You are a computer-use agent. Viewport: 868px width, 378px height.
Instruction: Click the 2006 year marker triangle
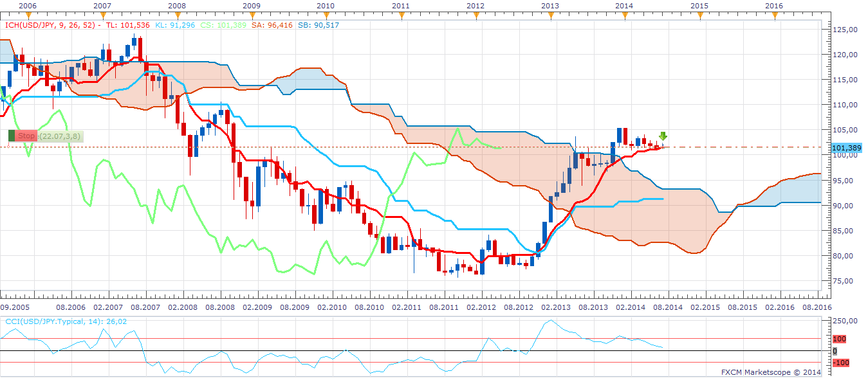(28, 17)
